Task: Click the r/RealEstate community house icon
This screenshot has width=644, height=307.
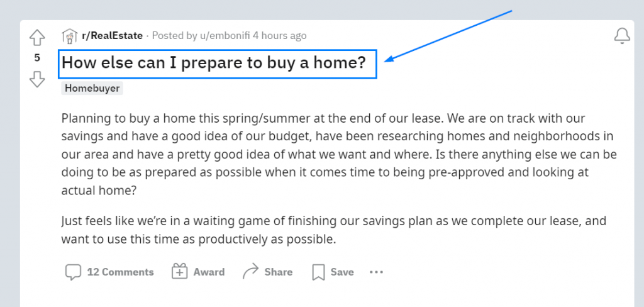Action: (69, 36)
